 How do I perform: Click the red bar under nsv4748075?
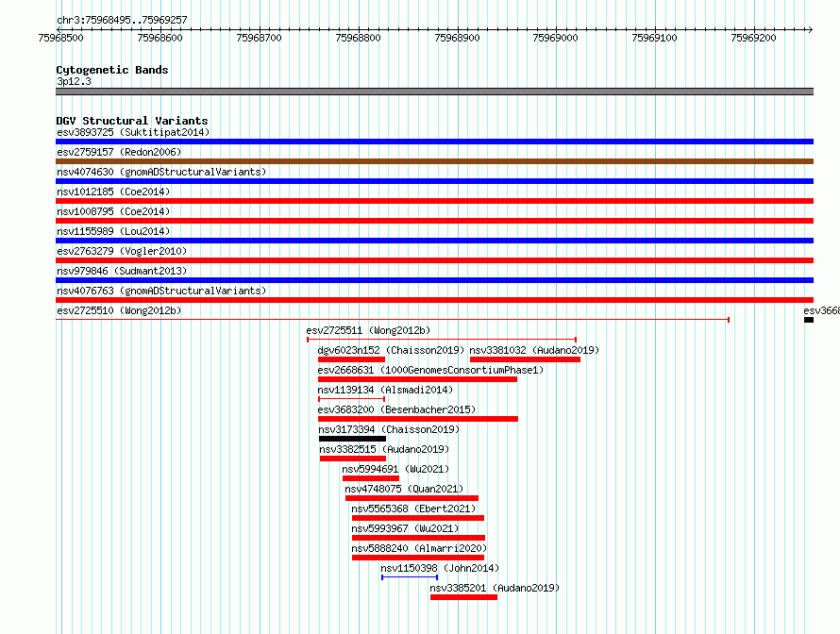tap(412, 498)
